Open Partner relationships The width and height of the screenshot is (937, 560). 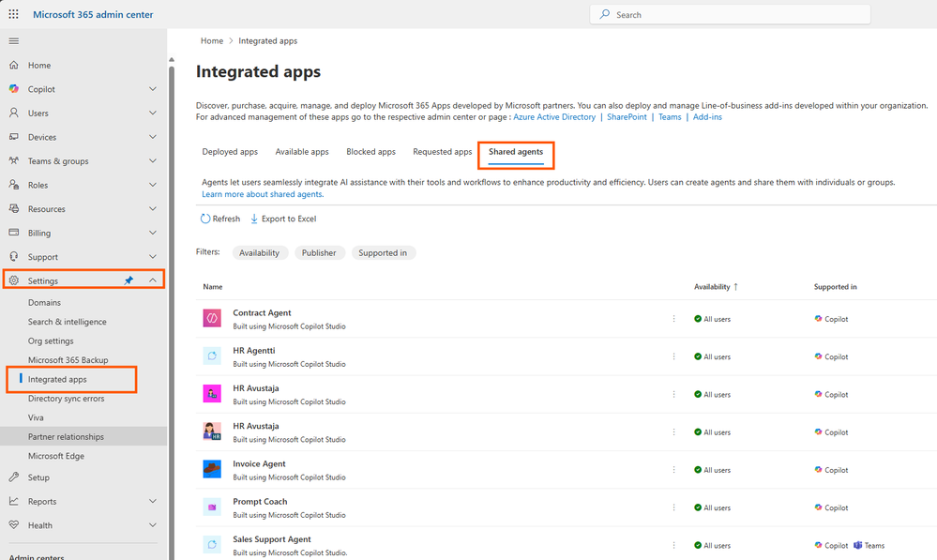point(66,436)
